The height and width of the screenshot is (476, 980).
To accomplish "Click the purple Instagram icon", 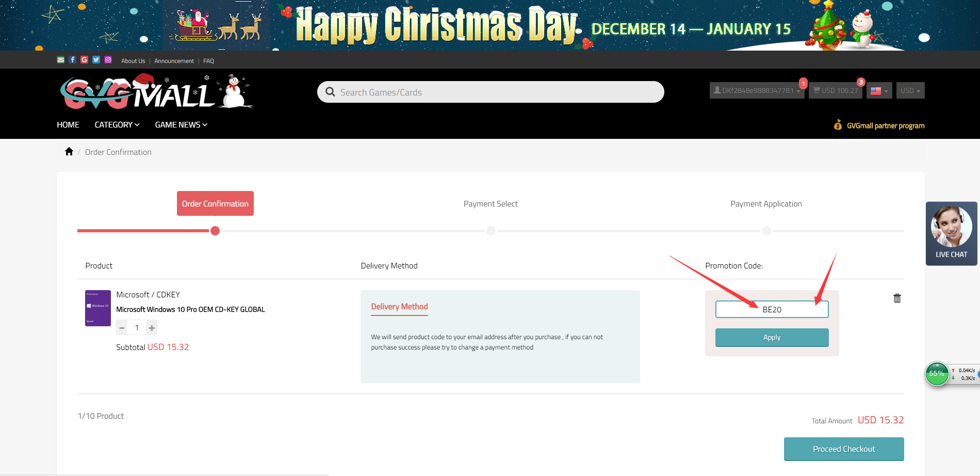I will coord(108,60).
